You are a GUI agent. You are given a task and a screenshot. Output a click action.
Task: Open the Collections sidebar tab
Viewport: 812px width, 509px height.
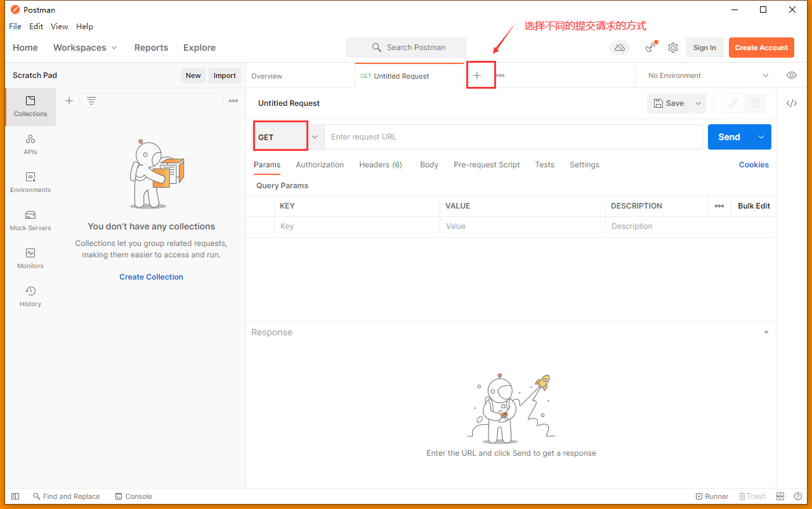point(30,106)
